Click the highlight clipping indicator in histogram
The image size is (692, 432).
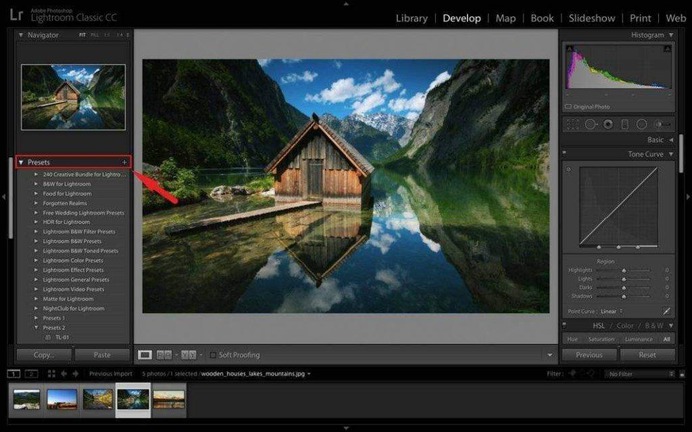click(667, 48)
